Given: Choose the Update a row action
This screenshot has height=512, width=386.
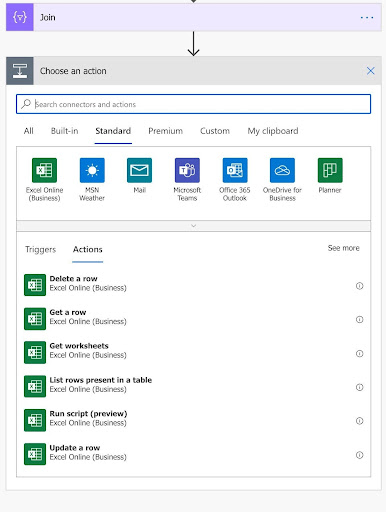Looking at the screenshot, I should click(x=193, y=454).
